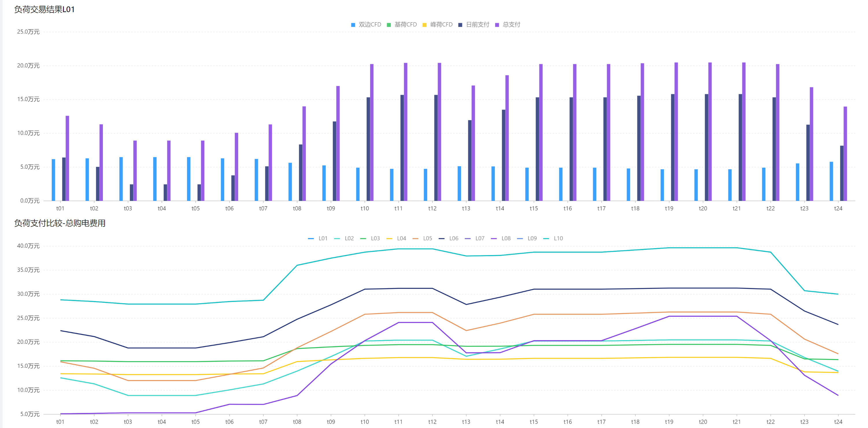Hide the L03 line series

tap(370, 238)
